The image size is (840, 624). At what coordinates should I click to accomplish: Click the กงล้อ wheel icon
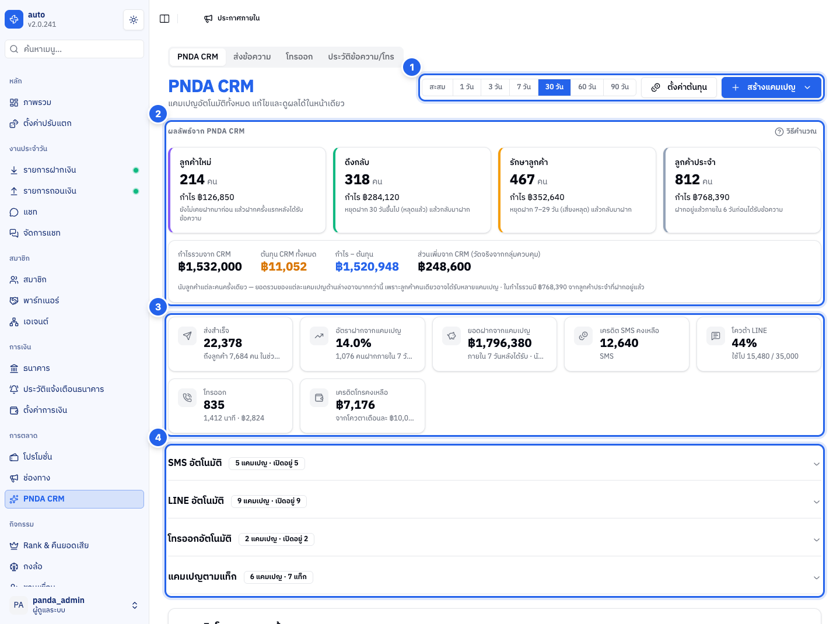tap(14, 567)
